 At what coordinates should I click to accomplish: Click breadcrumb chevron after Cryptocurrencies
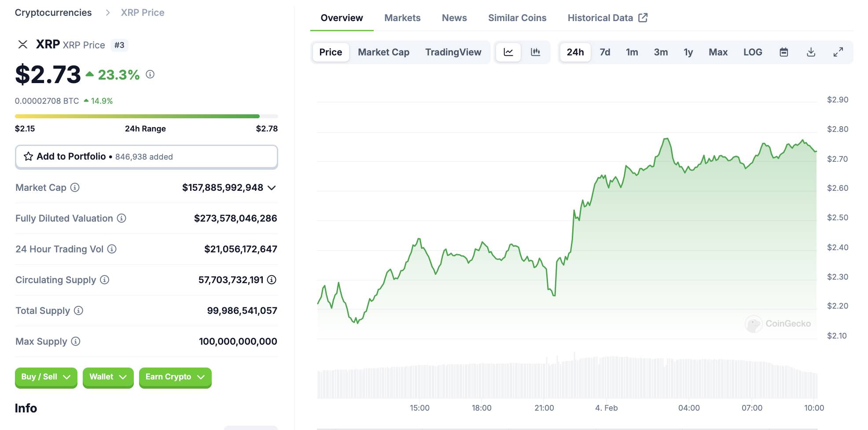[108, 13]
